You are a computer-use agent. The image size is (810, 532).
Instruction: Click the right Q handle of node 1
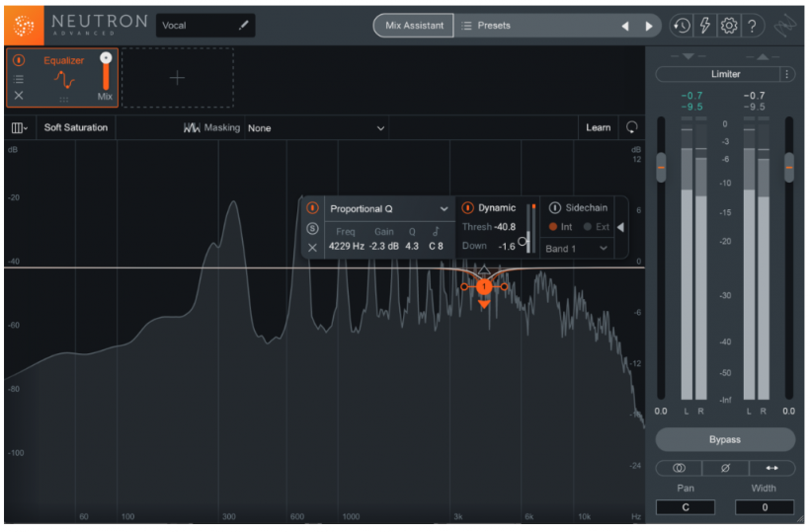click(x=504, y=286)
